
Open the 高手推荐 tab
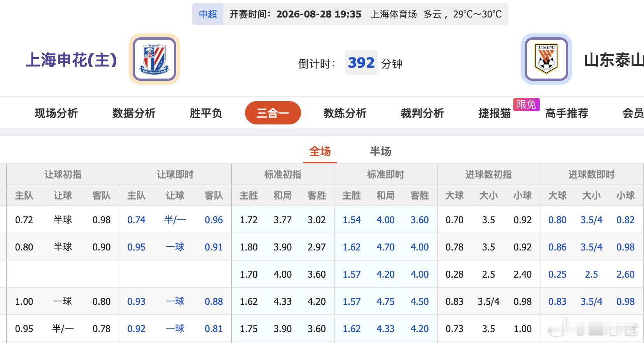(567, 113)
